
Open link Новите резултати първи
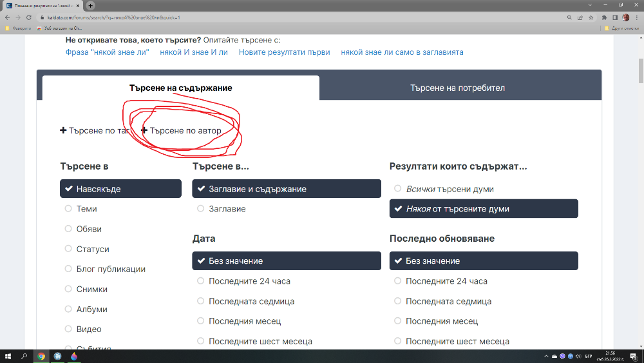pos(284,52)
